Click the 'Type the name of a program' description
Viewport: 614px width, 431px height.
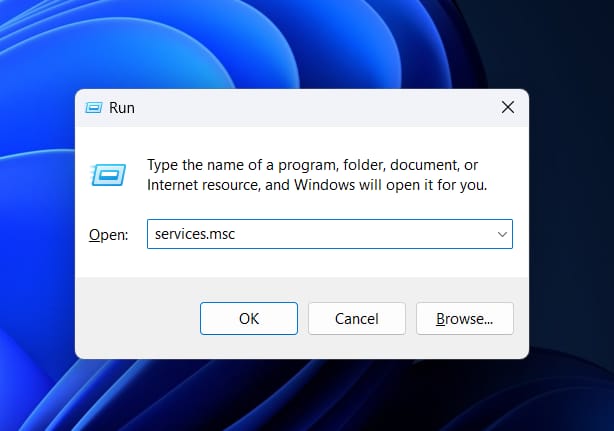coord(317,175)
